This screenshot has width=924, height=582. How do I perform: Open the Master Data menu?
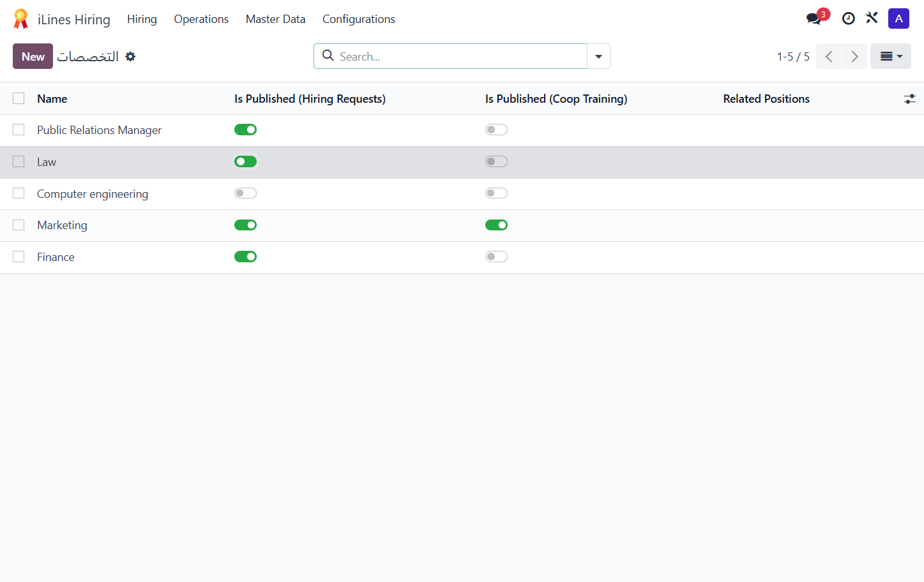coord(275,19)
